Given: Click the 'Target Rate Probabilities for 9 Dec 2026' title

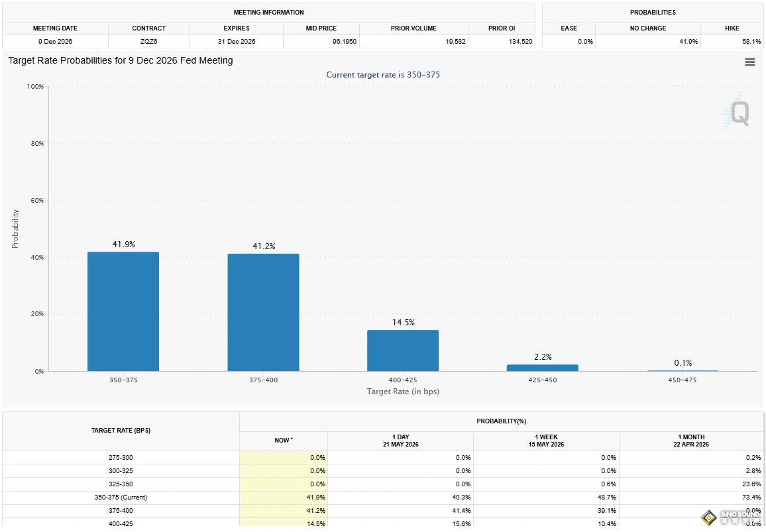Looking at the screenshot, I should click(120, 60).
